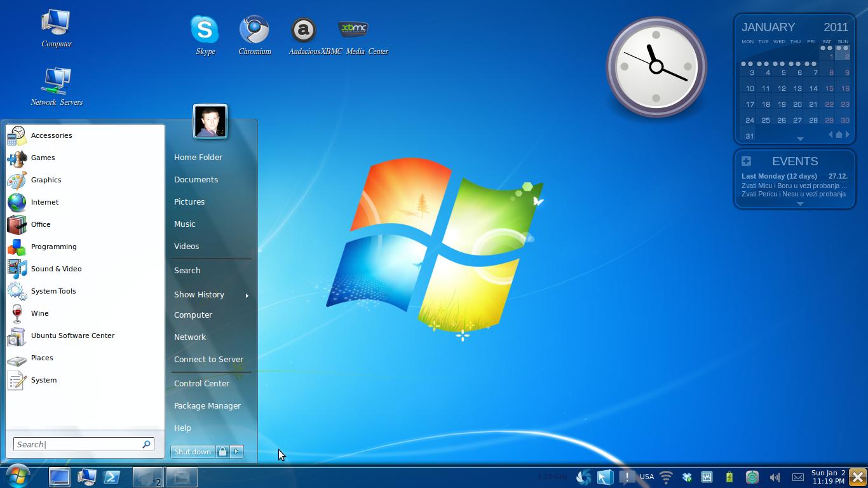Click the USA keyboard layout indicator
868x488 pixels.
pyautogui.click(x=647, y=477)
